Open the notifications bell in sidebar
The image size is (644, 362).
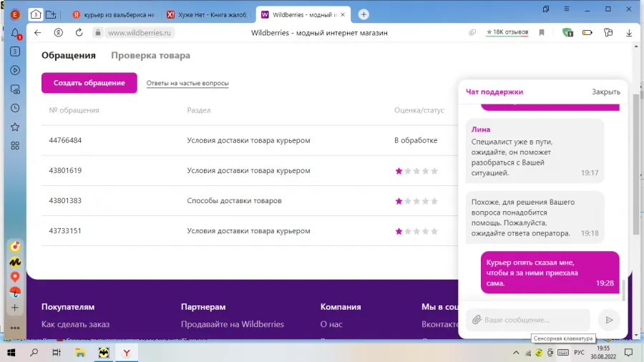pyautogui.click(x=15, y=33)
